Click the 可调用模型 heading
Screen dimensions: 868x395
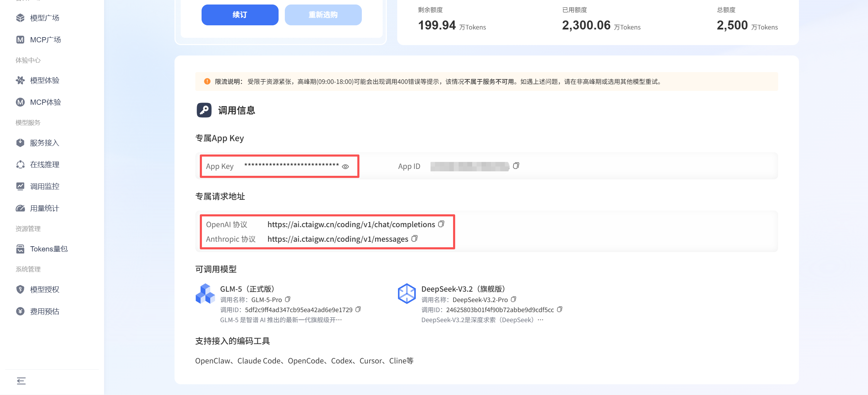(216, 269)
